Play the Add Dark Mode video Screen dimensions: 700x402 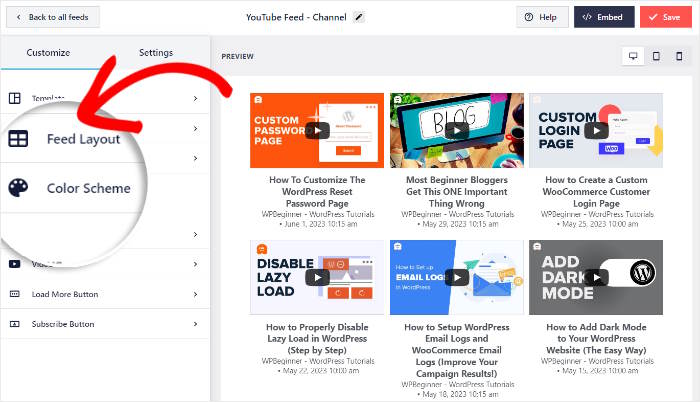[596, 277]
